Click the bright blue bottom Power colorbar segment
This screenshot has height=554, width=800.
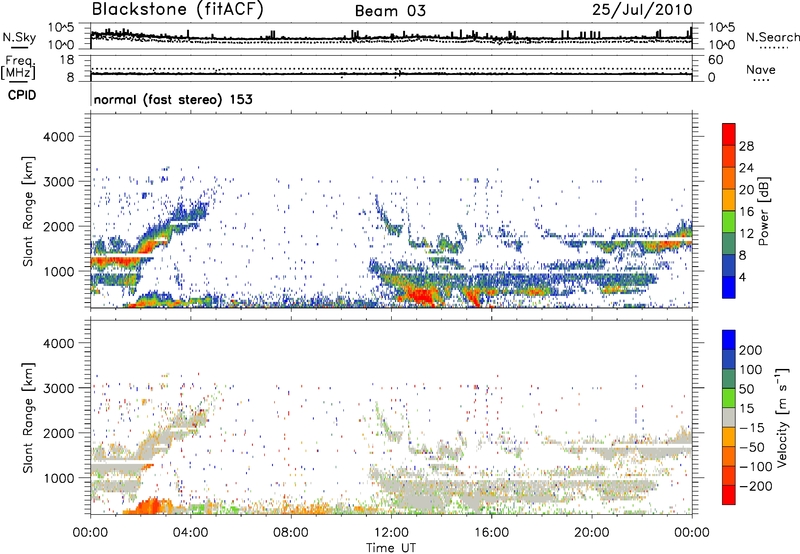[x=729, y=287]
